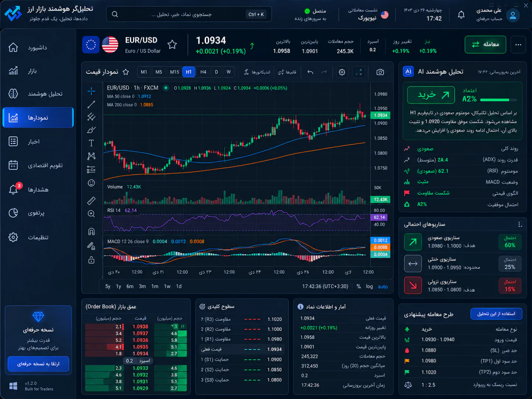The height and width of the screenshot is (399, 532).
Task: Open the Templates (قالب‌ها) dropdown
Action: pos(287,72)
